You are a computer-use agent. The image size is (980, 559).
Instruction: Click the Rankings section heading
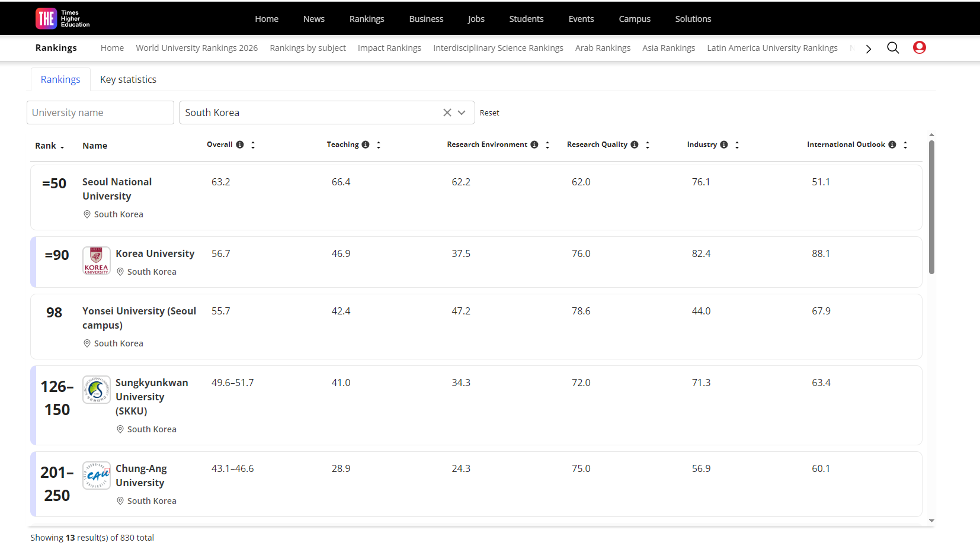point(56,48)
